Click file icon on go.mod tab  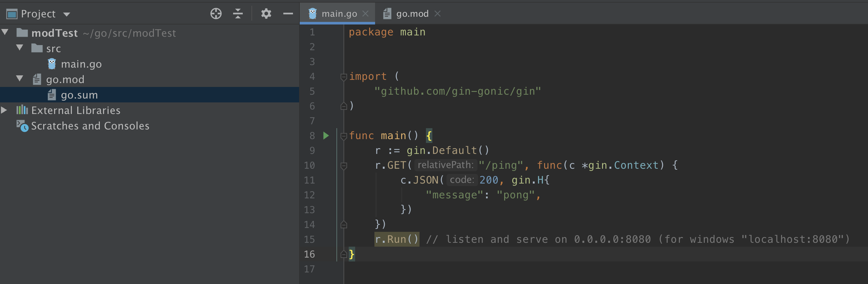pos(387,14)
